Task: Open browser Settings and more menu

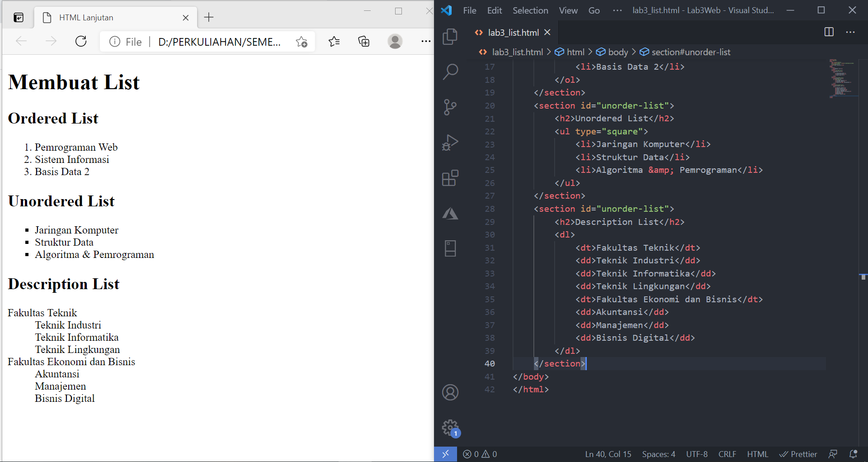Action: click(426, 42)
